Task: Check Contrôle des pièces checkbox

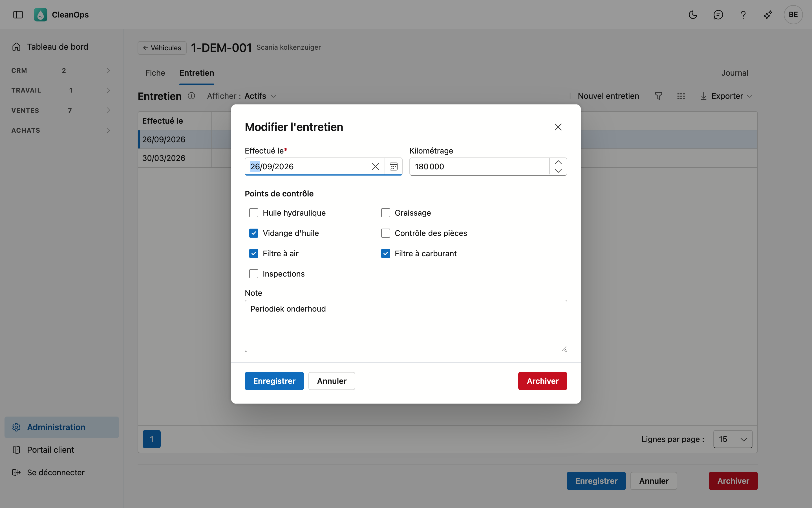Action: click(x=385, y=233)
